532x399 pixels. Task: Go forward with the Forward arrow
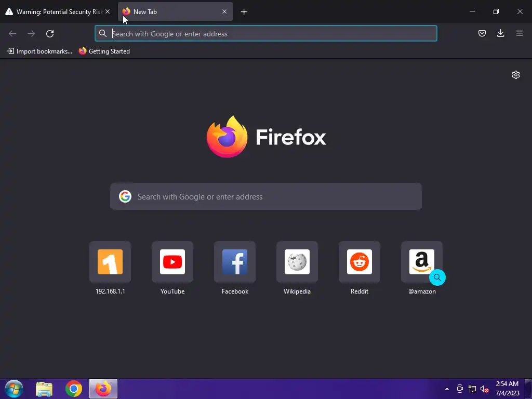click(31, 34)
